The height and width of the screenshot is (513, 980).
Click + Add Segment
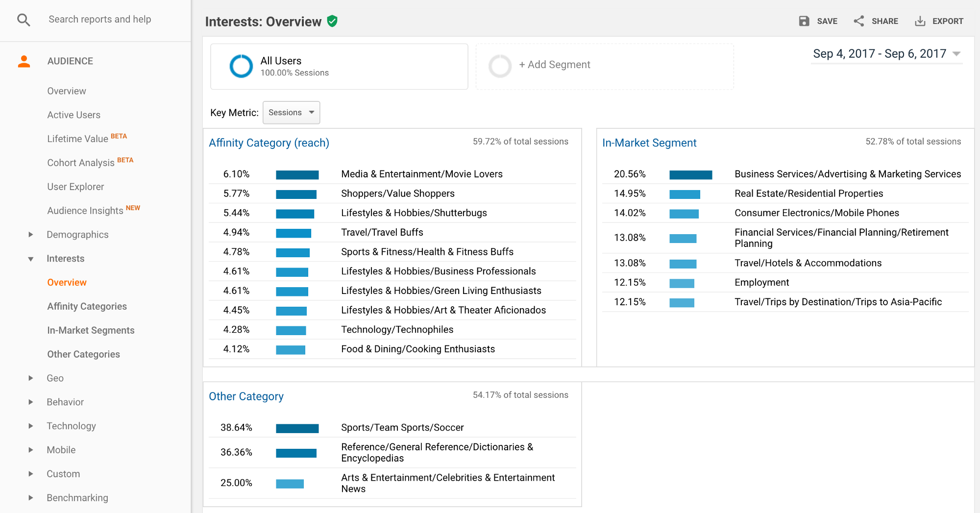555,65
